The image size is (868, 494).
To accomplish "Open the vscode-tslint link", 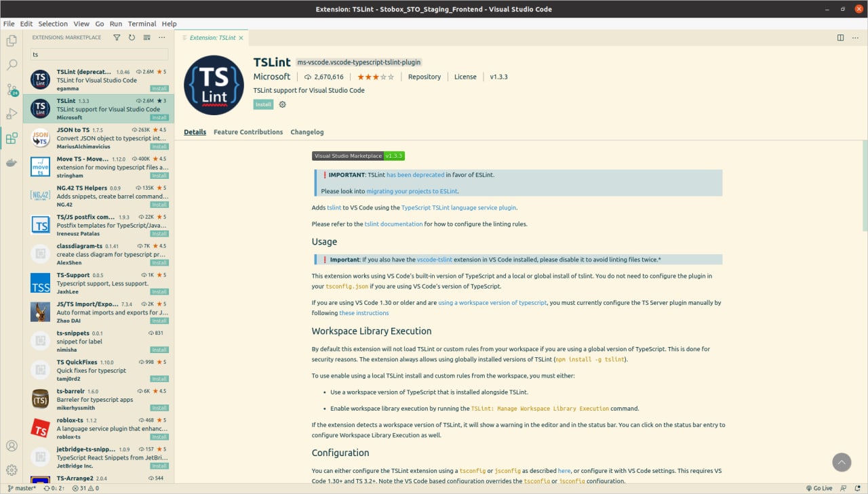I will pos(435,260).
